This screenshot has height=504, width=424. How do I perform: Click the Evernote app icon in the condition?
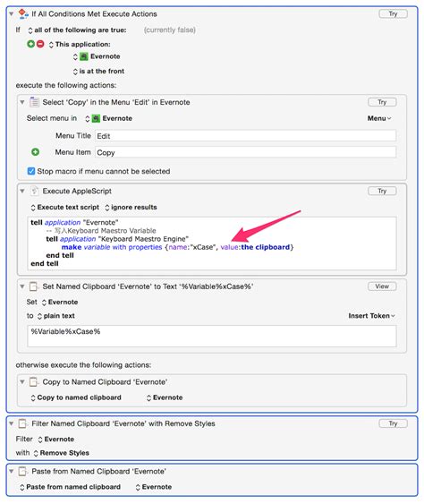pos(84,56)
